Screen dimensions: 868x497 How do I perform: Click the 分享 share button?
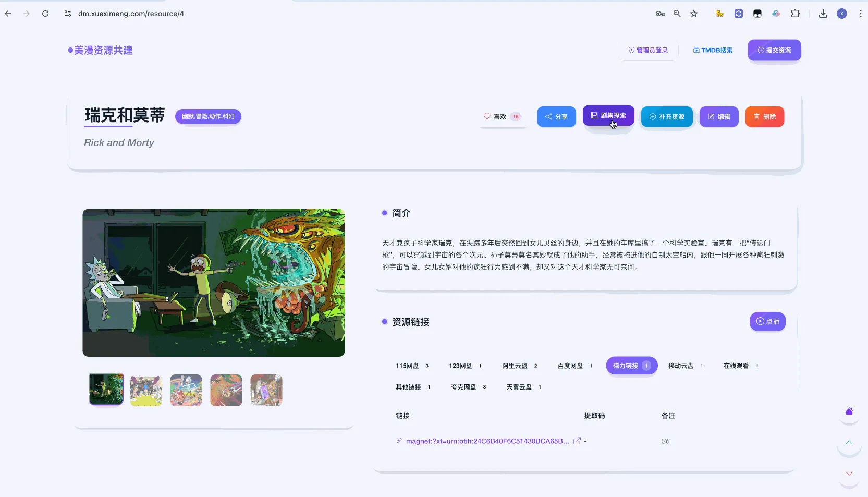(x=556, y=116)
